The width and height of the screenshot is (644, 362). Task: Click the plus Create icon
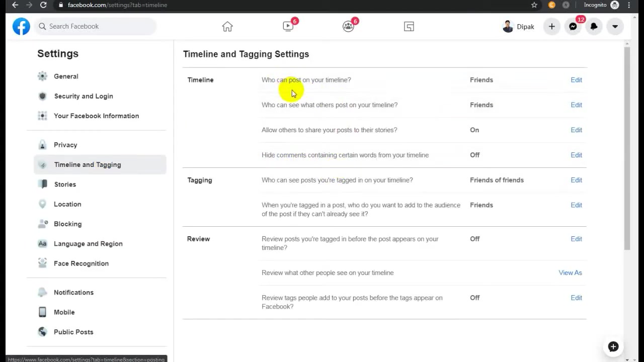pos(552,27)
